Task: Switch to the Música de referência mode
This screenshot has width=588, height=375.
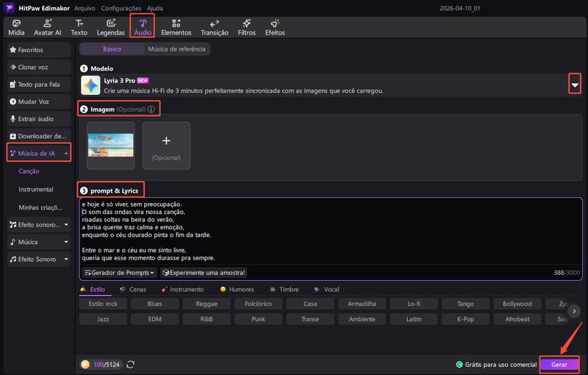Action: pos(177,49)
